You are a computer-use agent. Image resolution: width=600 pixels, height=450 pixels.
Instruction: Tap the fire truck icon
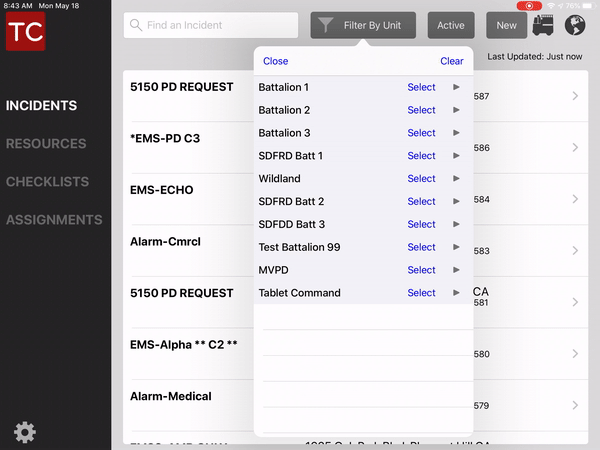(545, 25)
